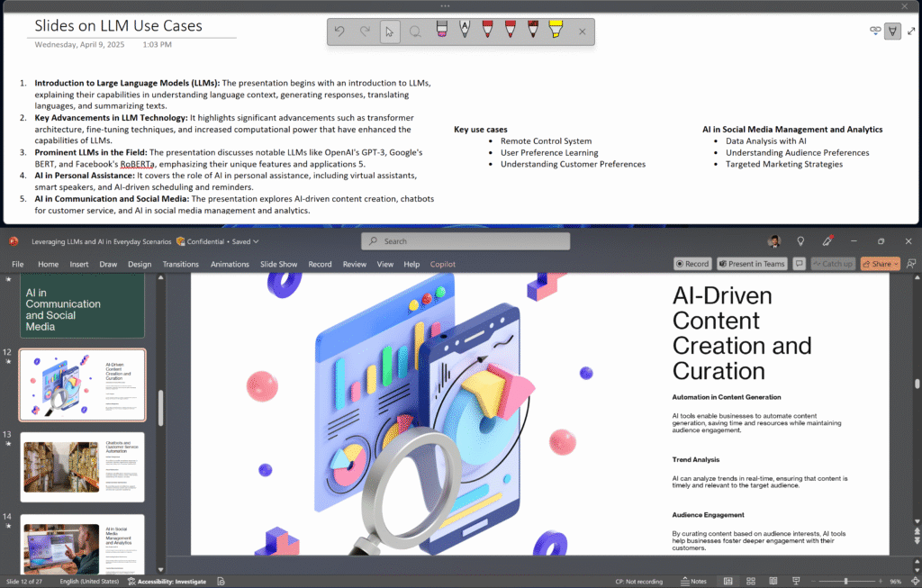
Task: Click the Record button
Action: pyautogui.click(x=692, y=264)
